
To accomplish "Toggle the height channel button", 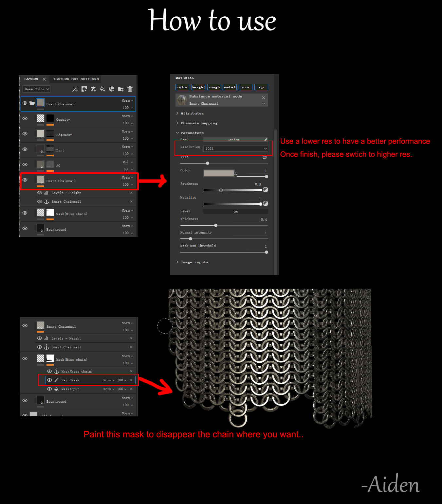I will (x=198, y=87).
